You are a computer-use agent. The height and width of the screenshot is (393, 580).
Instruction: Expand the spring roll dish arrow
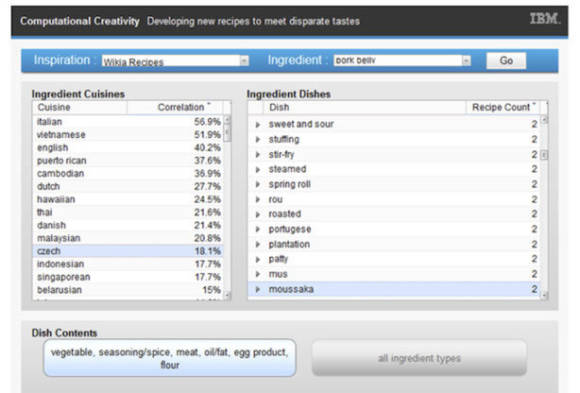258,185
